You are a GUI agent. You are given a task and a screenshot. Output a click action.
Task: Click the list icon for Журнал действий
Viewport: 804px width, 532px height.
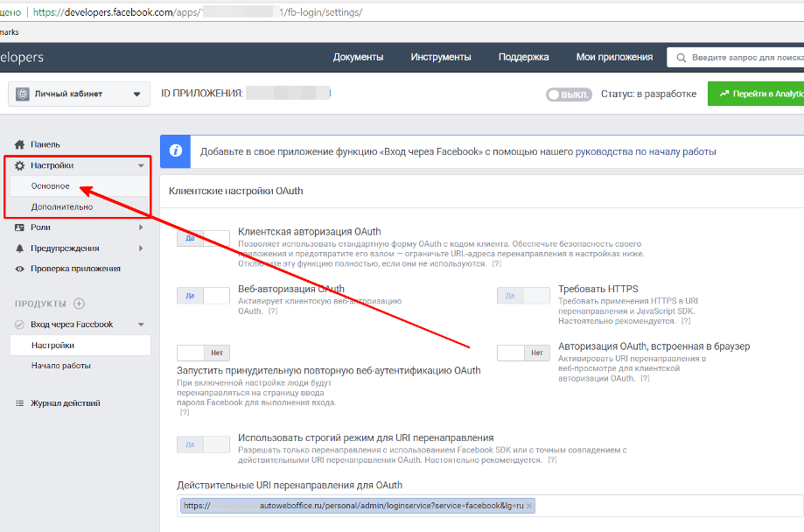(19, 403)
